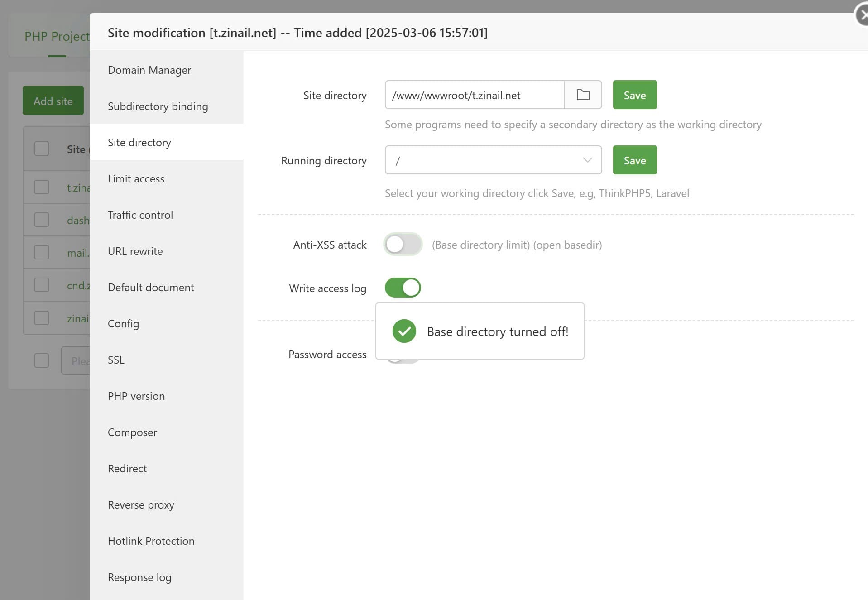Screen dimensions: 868x600
Task: Click the Add site button
Action: click(x=53, y=101)
